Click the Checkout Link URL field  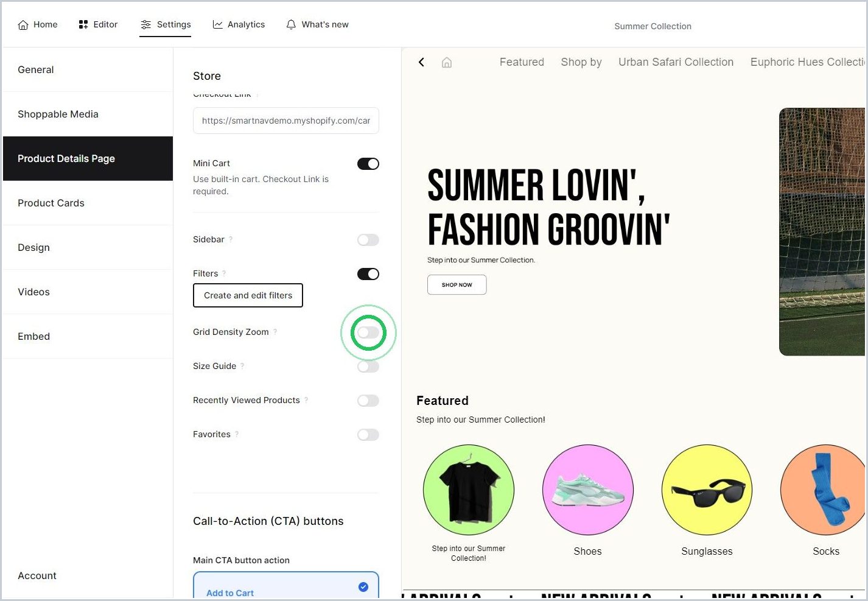(286, 121)
